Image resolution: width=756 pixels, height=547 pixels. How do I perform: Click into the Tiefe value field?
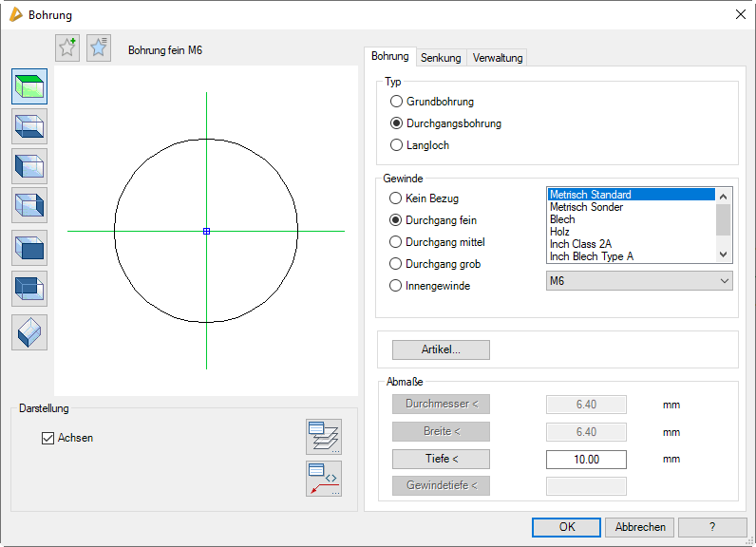point(586,460)
